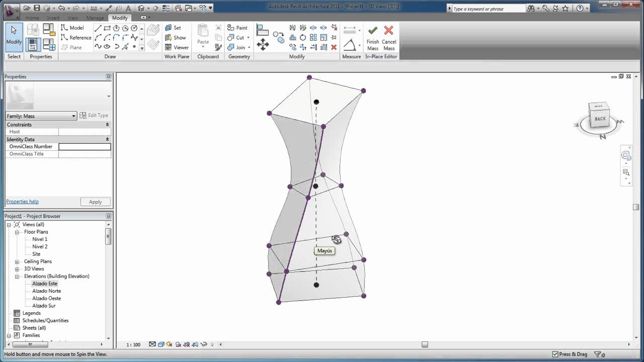This screenshot has height=362, width=644.
Task: Select the Move tool in Modify panel
Action: click(x=263, y=45)
